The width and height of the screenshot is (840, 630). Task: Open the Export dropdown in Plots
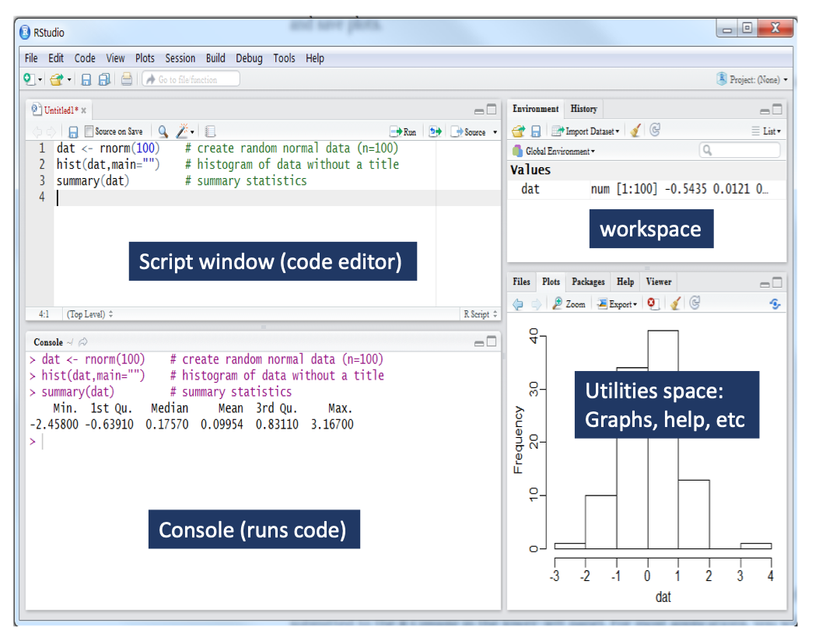(x=618, y=304)
